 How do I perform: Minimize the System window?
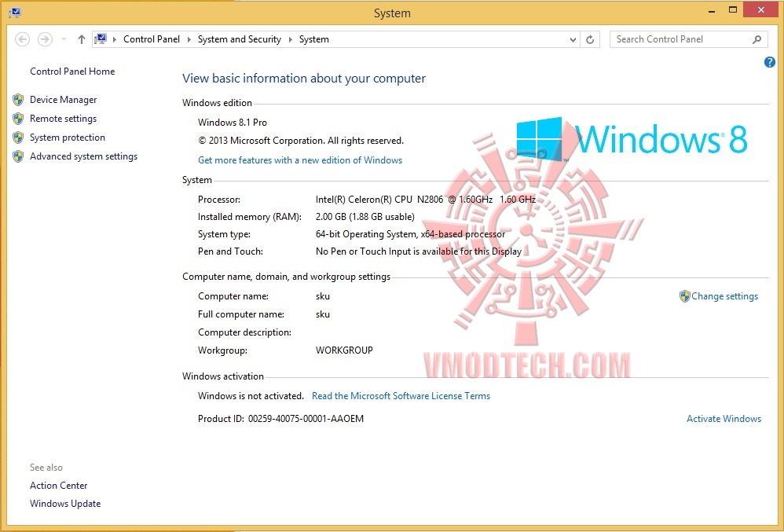tap(712, 10)
